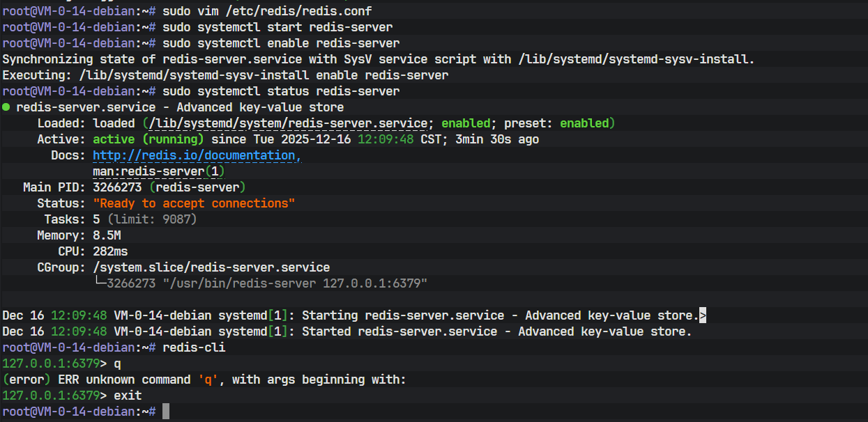Screen dimensions: 868x422
Task: Click the /lib/systemd/system/redis-server.service path link
Action: point(288,123)
